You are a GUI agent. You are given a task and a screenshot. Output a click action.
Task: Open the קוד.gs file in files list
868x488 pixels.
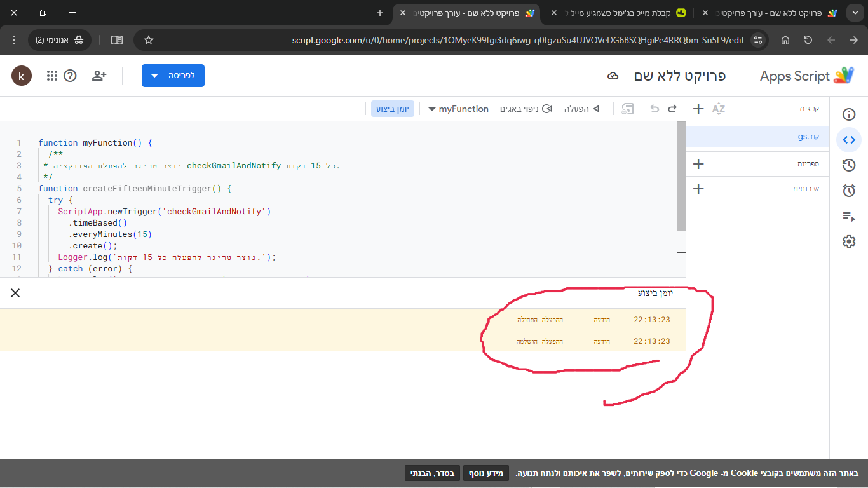tap(757, 137)
